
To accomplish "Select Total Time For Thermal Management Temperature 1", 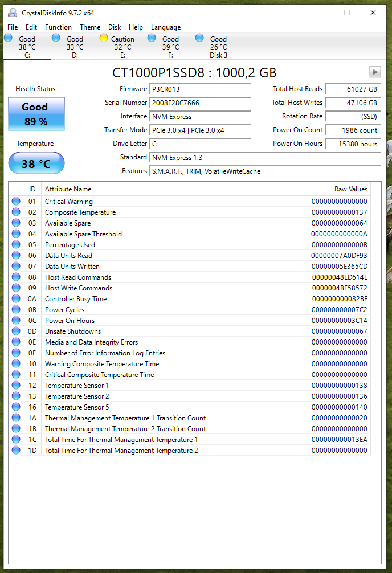I will pos(189,440).
